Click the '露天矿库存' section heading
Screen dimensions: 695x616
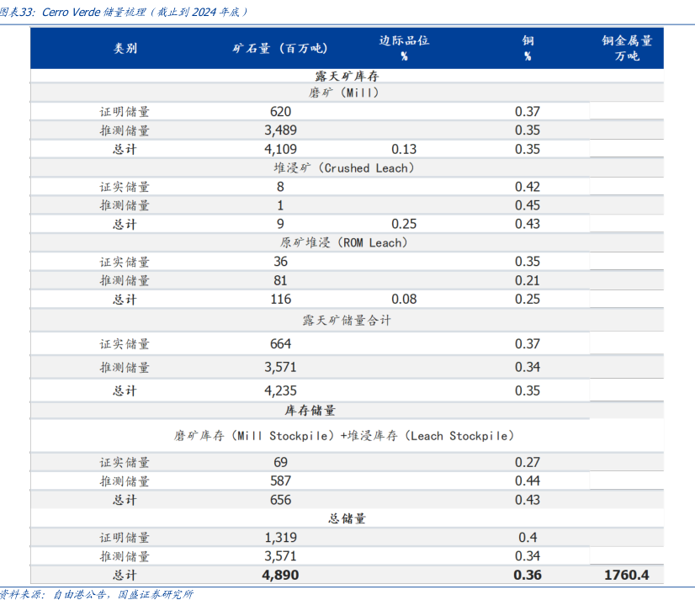click(x=347, y=77)
